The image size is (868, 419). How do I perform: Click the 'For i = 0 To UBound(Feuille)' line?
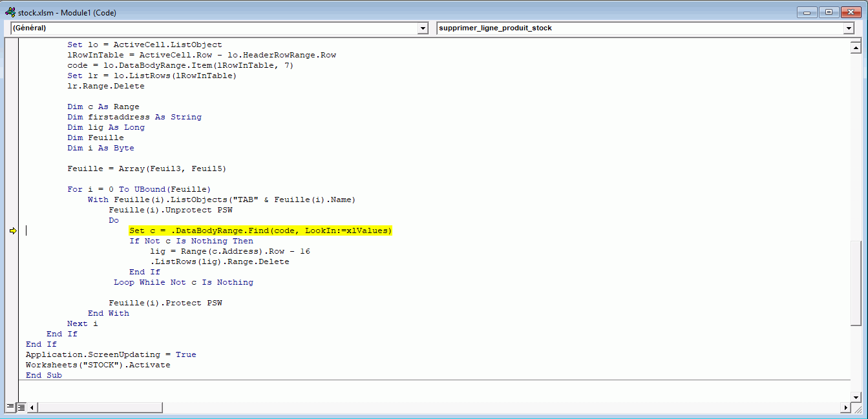tap(140, 189)
